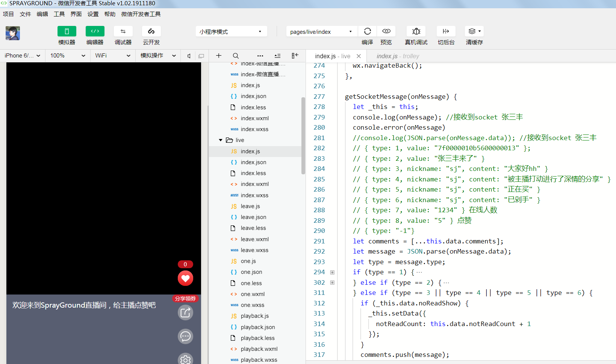
Task: Collapse the live folder in tree
Action: tap(221, 140)
